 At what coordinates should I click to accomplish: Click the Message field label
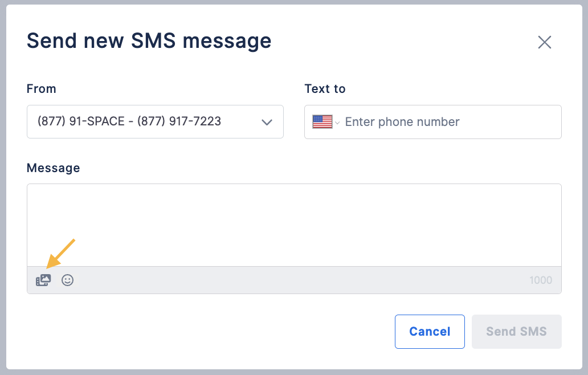pos(53,168)
